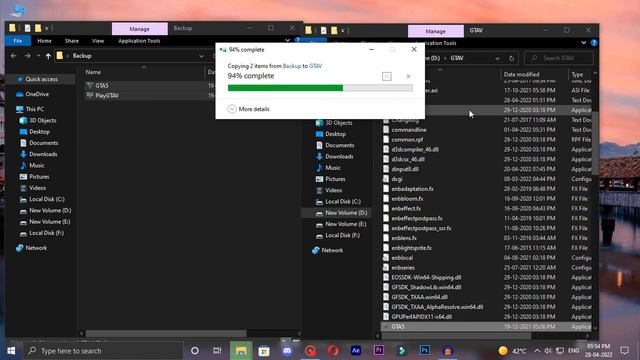Select Network in Backup sidebar

pos(36,248)
